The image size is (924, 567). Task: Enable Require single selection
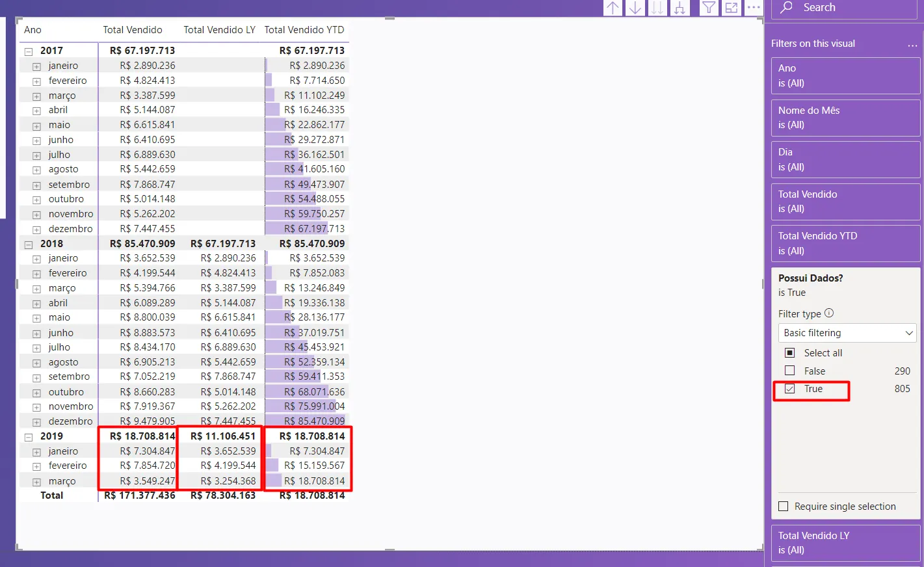point(784,507)
